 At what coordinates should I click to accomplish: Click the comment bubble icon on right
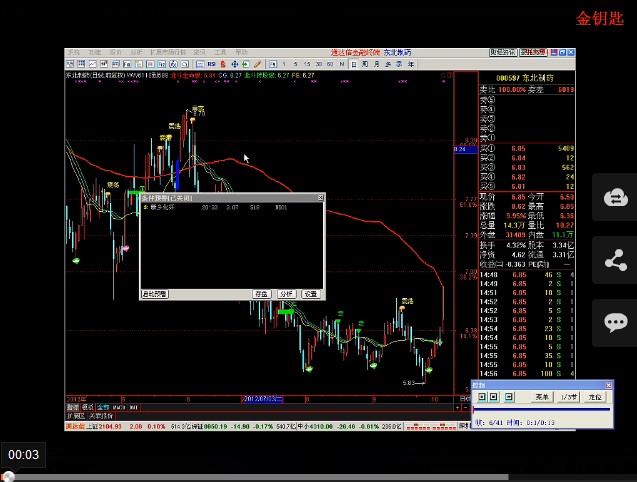point(615,323)
